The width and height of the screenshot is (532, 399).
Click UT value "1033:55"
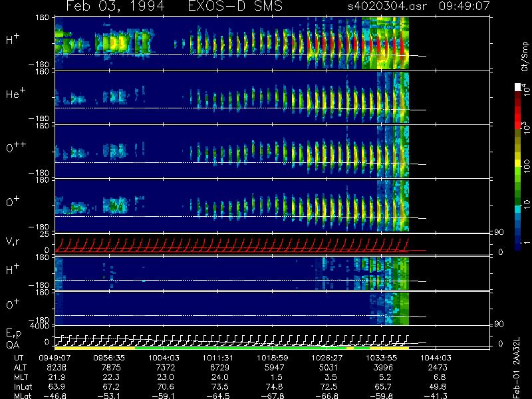(381, 358)
